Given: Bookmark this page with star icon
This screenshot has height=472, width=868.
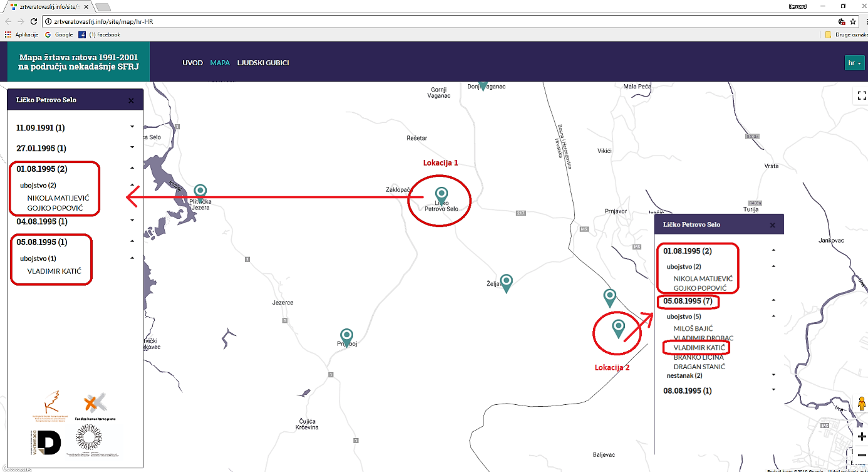Looking at the screenshot, I should tap(853, 21).
